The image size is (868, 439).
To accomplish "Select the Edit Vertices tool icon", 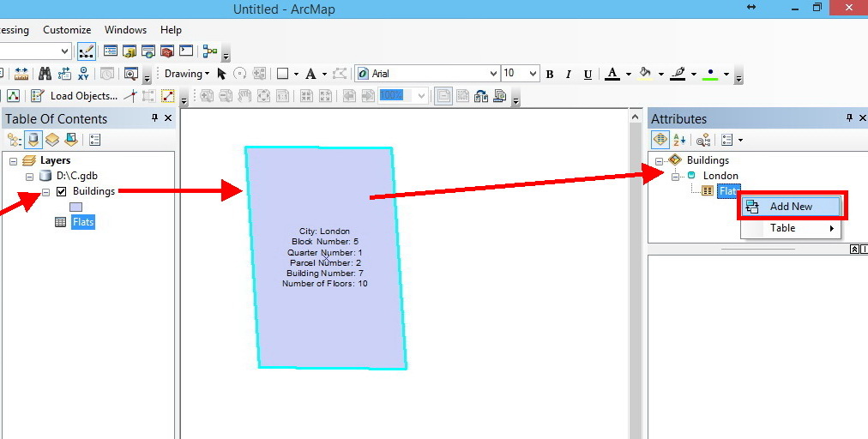I will click(x=13, y=96).
